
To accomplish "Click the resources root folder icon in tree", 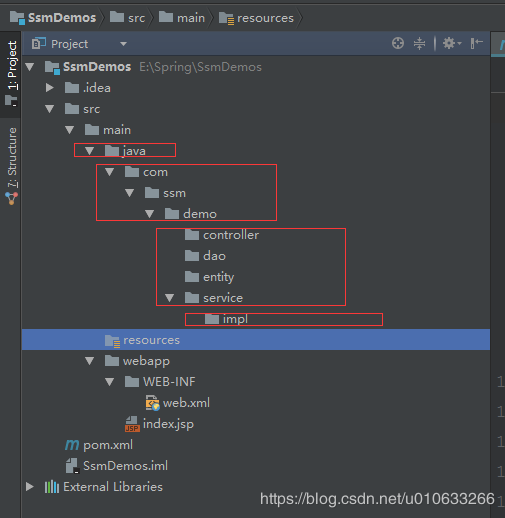I will coord(112,341).
